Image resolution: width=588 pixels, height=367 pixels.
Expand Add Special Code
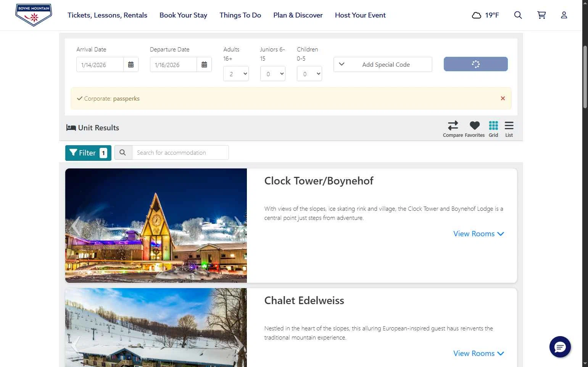tap(383, 64)
